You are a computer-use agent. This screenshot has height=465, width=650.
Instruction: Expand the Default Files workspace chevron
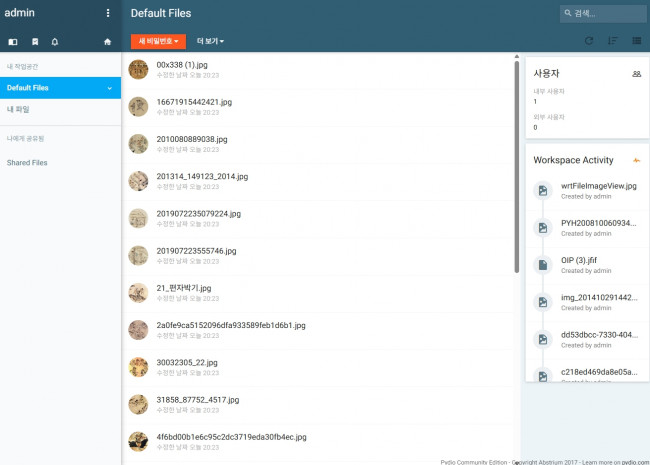[109, 88]
